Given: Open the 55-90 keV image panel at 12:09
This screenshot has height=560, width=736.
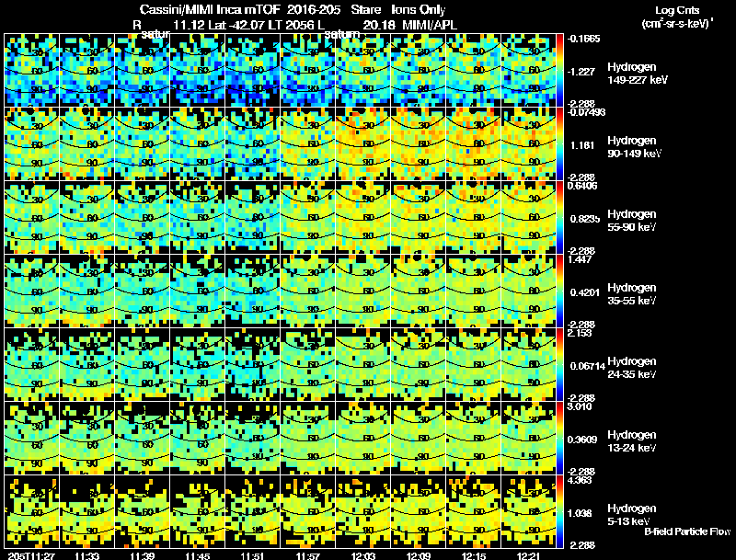Looking at the screenshot, I should point(419,218).
